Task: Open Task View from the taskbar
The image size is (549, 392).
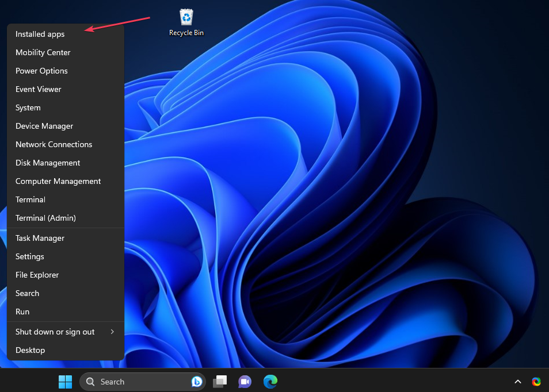Action: click(x=220, y=382)
